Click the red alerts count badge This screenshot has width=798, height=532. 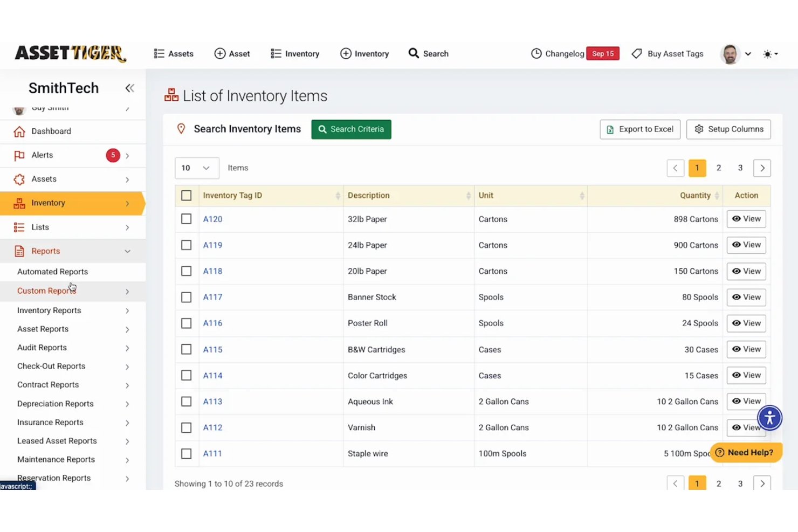pyautogui.click(x=113, y=155)
